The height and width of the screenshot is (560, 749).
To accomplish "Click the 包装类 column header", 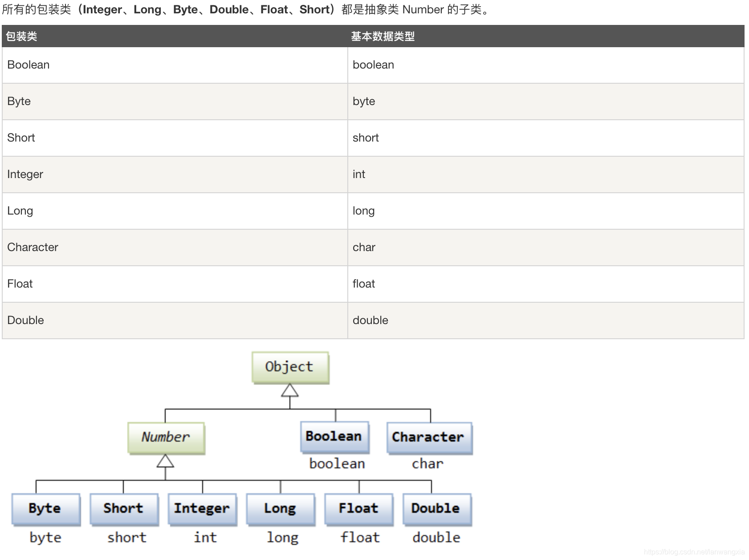I will (175, 36).
